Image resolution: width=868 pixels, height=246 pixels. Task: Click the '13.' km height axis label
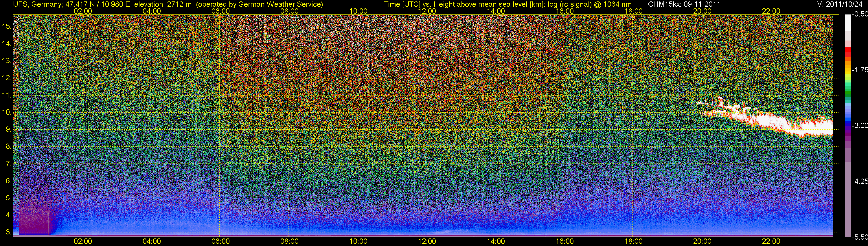(7, 61)
